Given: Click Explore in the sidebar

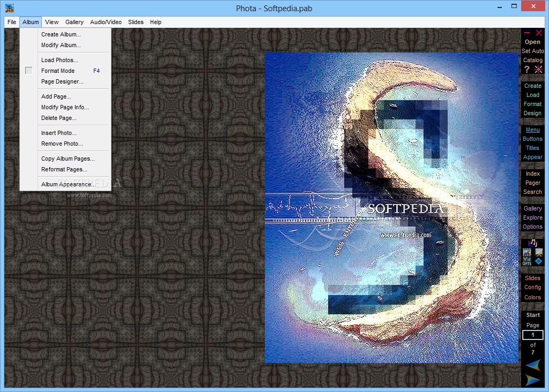Looking at the screenshot, I should (x=532, y=217).
